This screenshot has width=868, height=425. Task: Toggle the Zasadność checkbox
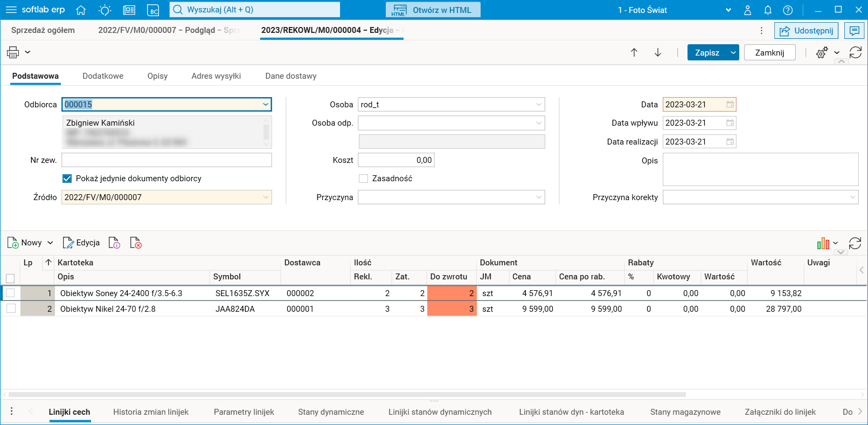[364, 179]
